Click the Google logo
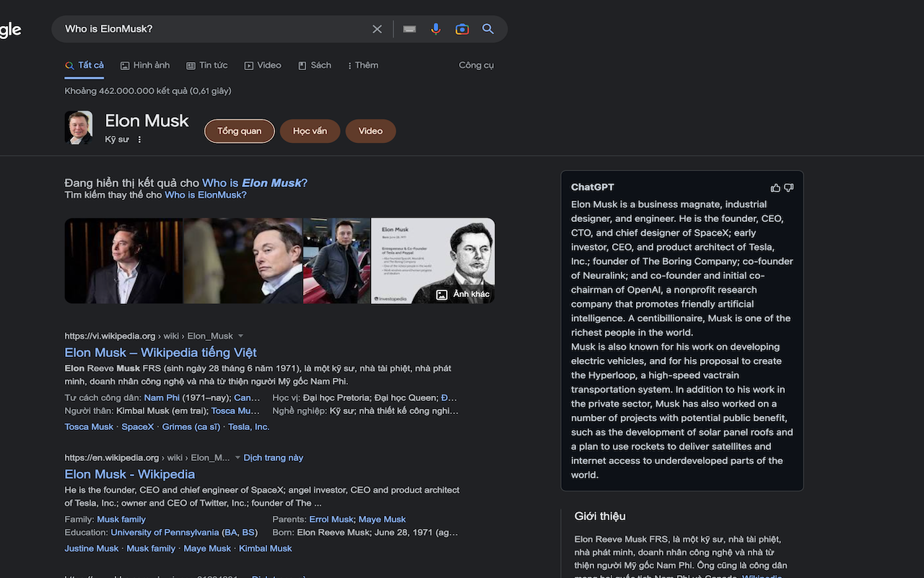 [x=10, y=30]
